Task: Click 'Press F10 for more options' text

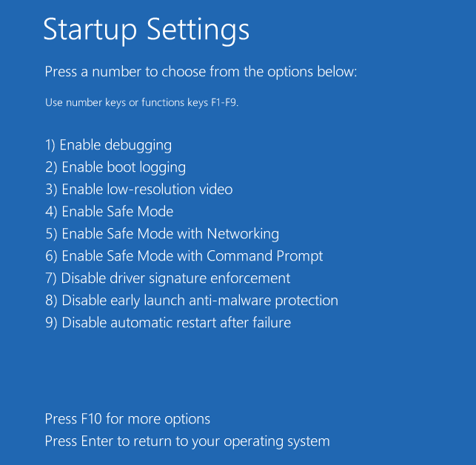Action: (127, 419)
